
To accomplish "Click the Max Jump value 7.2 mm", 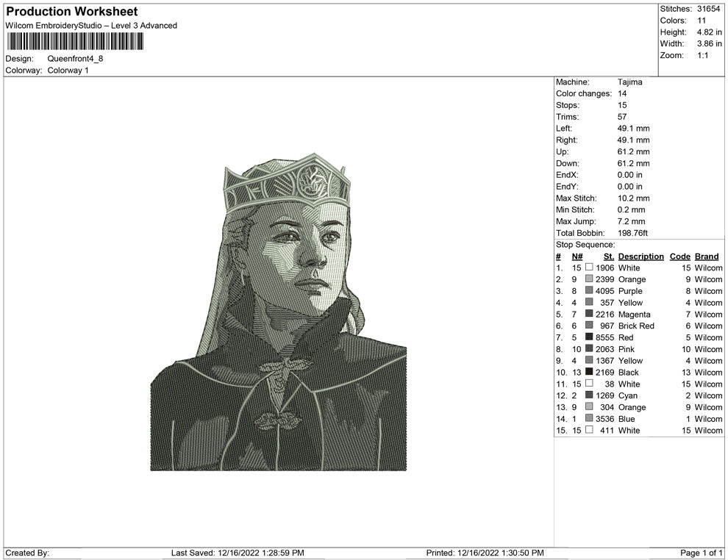I will coord(632,221).
